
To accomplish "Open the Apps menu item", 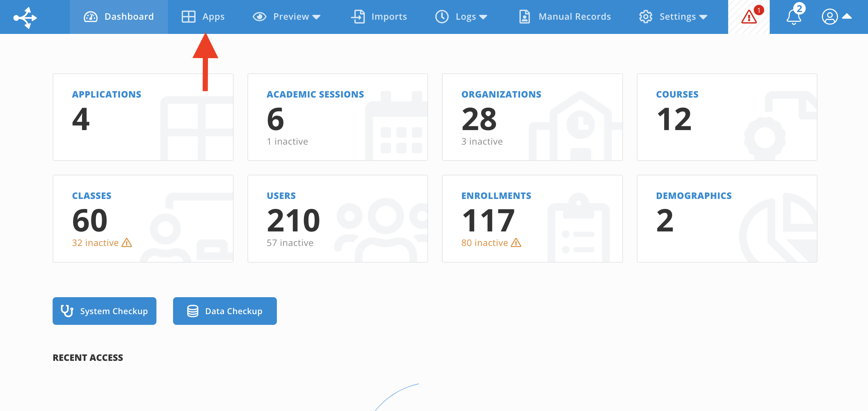I will (x=203, y=17).
